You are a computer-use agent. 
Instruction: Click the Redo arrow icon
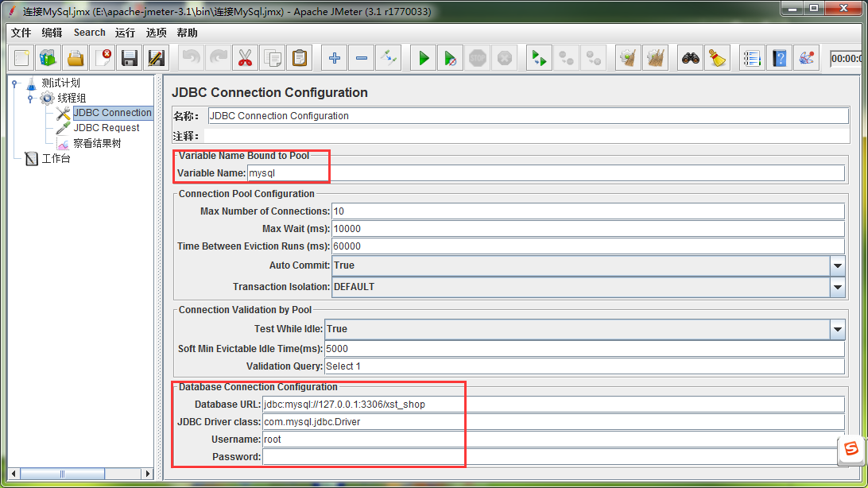(218, 58)
